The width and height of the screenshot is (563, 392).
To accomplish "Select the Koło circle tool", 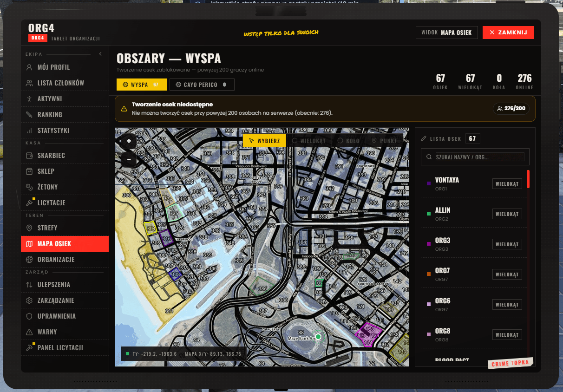I will (348, 141).
